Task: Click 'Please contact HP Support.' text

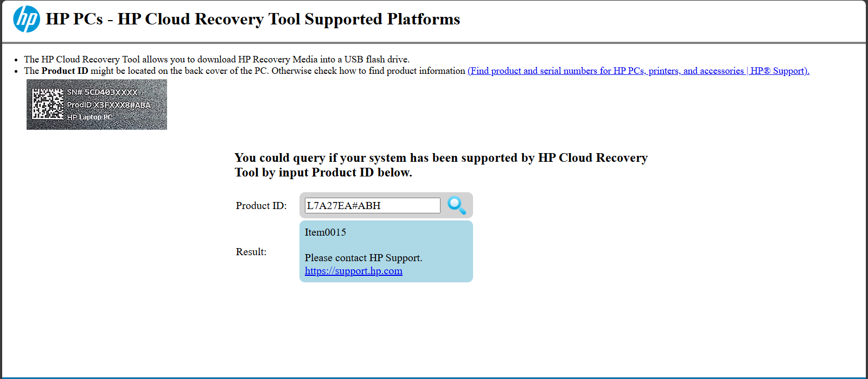Action: click(x=363, y=258)
